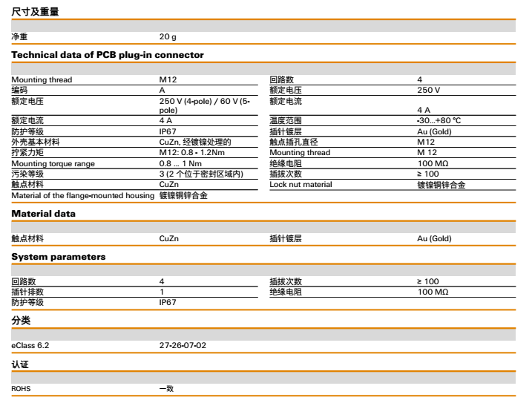Click the 污染等级 row label

pos(27,174)
